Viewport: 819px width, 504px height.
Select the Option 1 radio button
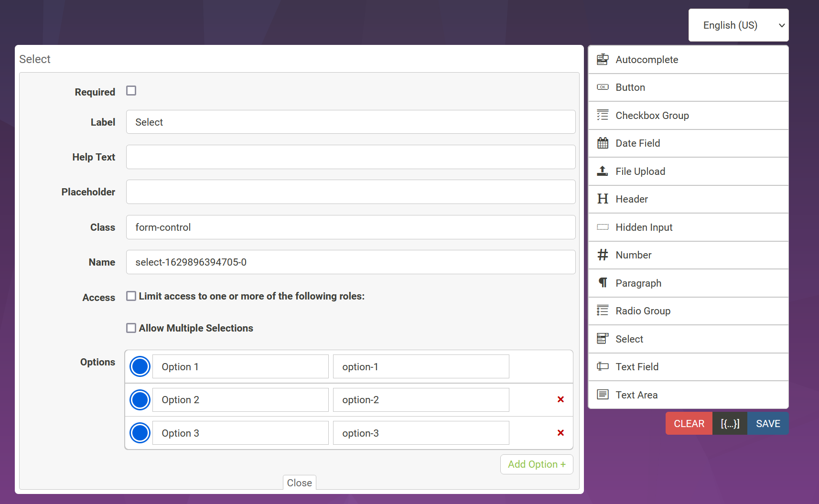coord(140,366)
